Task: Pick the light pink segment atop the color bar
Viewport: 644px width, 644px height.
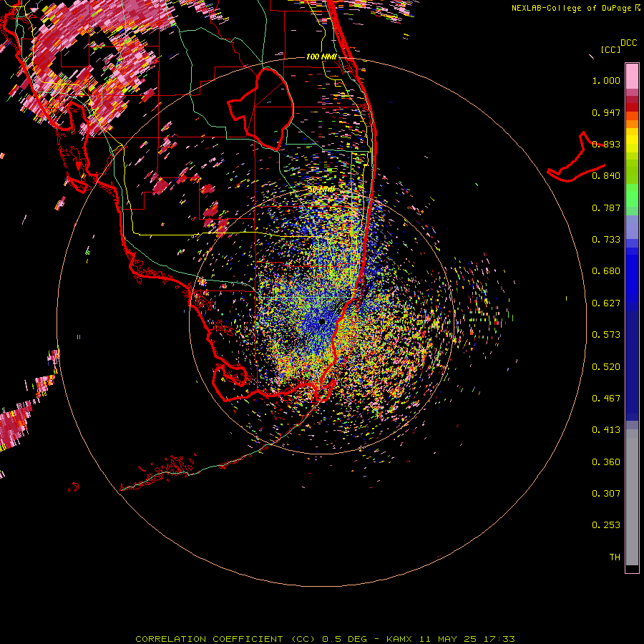Action: click(x=632, y=76)
